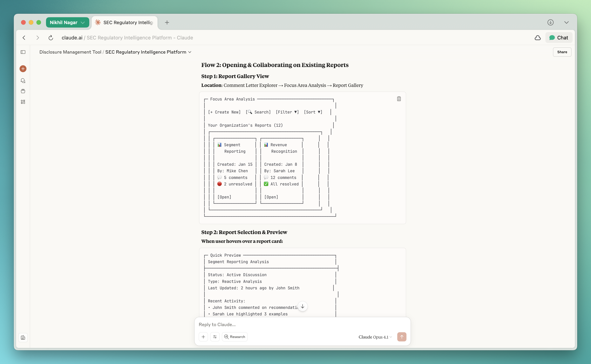The width and height of the screenshot is (591, 364).
Task: Click the add attachment plus button
Action: (203, 337)
